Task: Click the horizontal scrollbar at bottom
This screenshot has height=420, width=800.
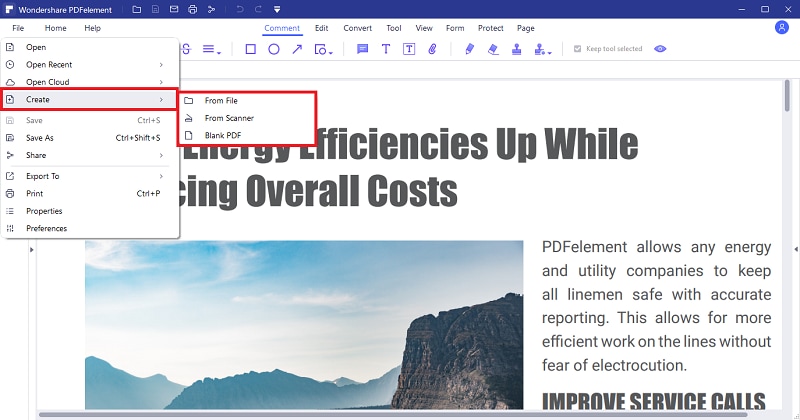Action: pos(393,414)
